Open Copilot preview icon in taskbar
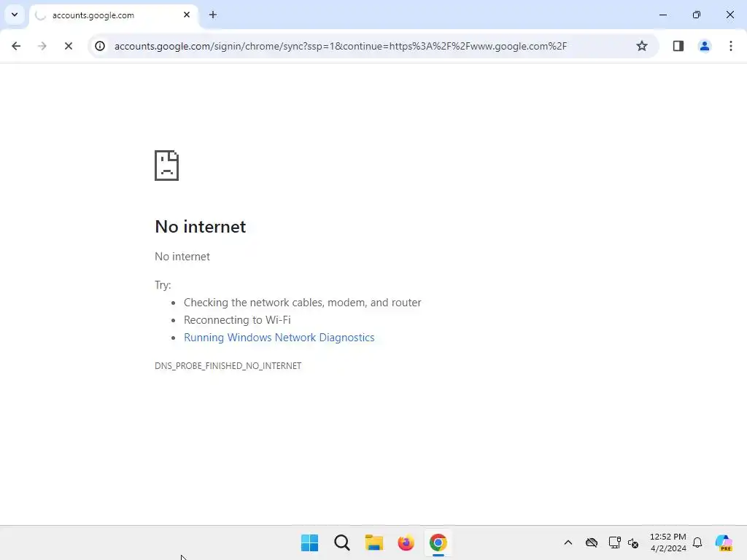Image resolution: width=747 pixels, height=560 pixels. point(724,542)
